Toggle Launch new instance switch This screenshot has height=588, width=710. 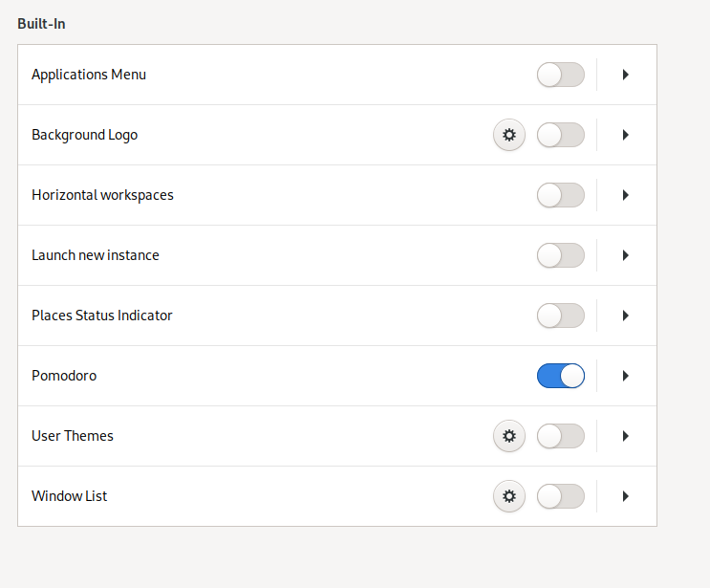(561, 255)
